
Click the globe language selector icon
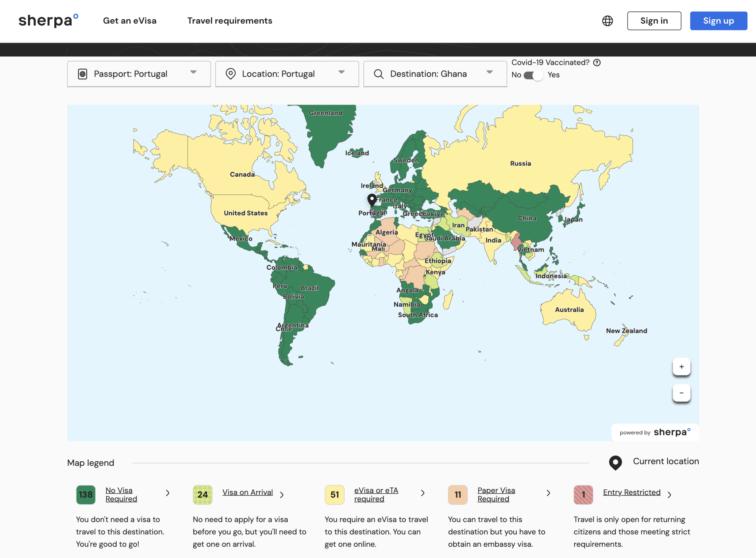tap(607, 21)
